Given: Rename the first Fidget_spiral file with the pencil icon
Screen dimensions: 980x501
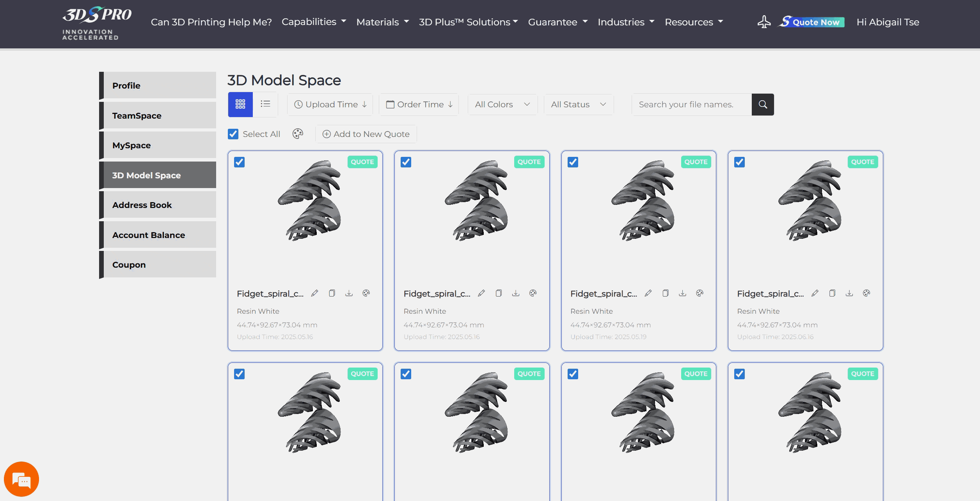Looking at the screenshot, I should [x=315, y=293].
